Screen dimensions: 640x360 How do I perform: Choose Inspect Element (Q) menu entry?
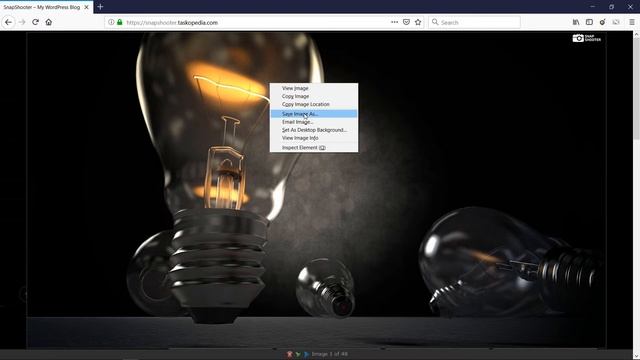[314, 148]
